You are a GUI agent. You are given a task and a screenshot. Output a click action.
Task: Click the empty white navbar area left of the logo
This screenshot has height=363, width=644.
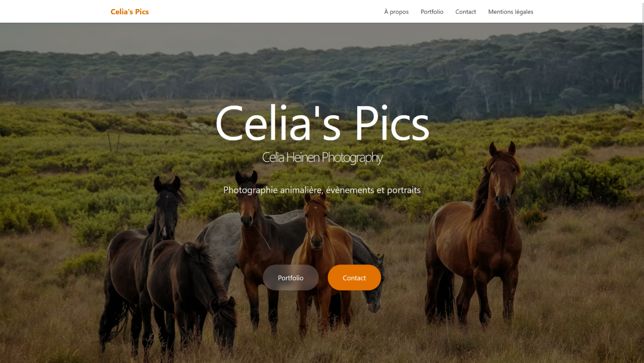point(55,11)
